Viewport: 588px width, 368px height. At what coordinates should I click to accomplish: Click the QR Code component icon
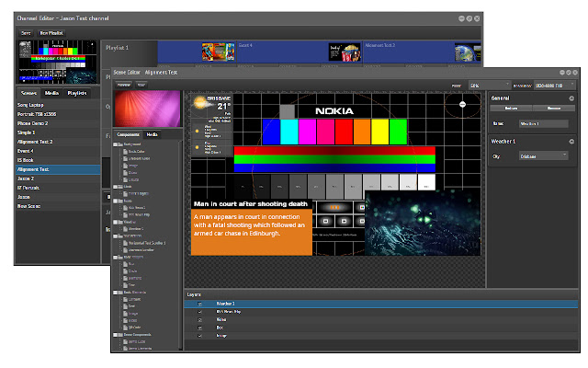tap(126, 328)
